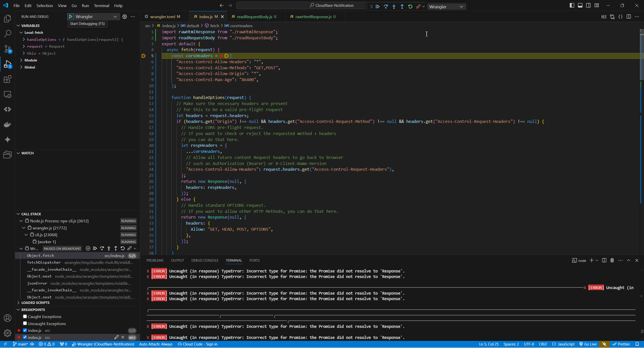Open the Terminal menu

click(101, 6)
